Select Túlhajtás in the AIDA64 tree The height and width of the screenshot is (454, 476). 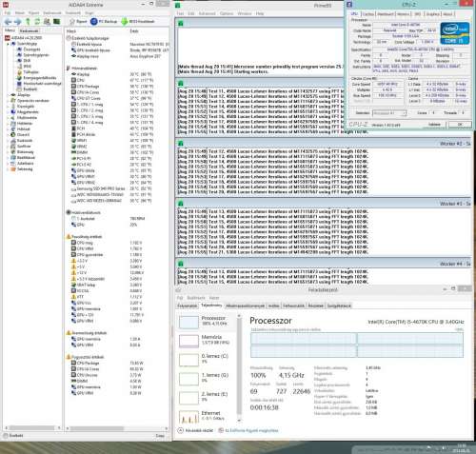tap(30, 72)
